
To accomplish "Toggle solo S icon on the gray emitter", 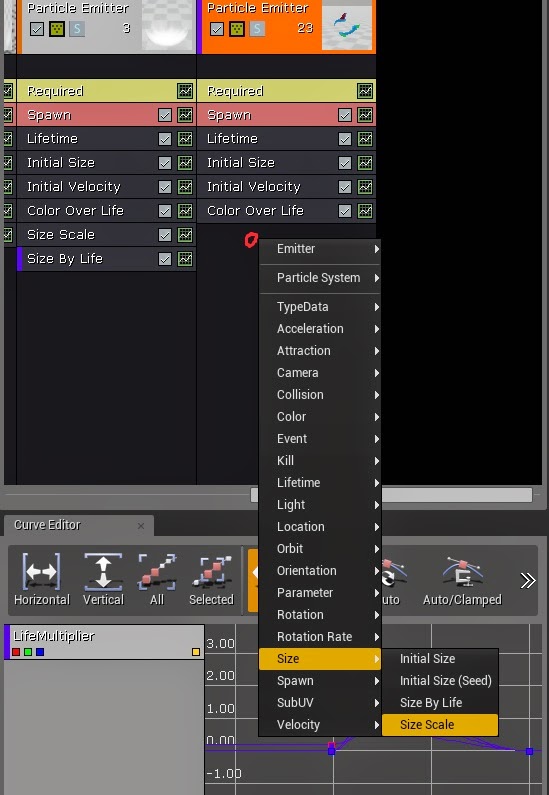I will point(77,29).
